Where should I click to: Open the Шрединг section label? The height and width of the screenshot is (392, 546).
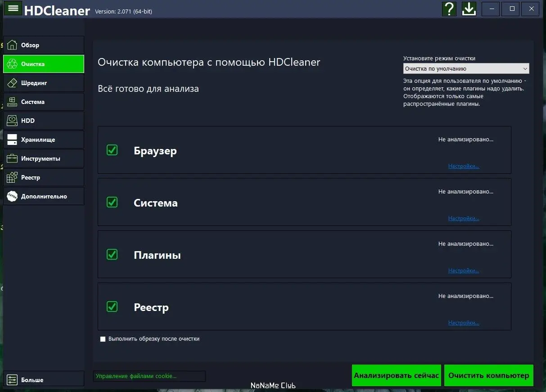tap(34, 83)
